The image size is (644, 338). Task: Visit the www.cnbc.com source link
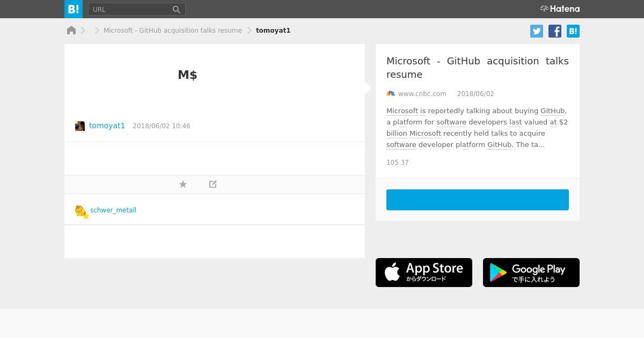422,94
